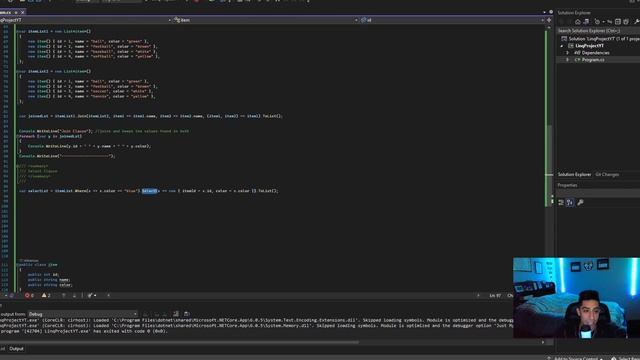The image size is (640, 360).
Task: Click the Home icon in Solution Explorer toolbar
Action: click(578, 22)
